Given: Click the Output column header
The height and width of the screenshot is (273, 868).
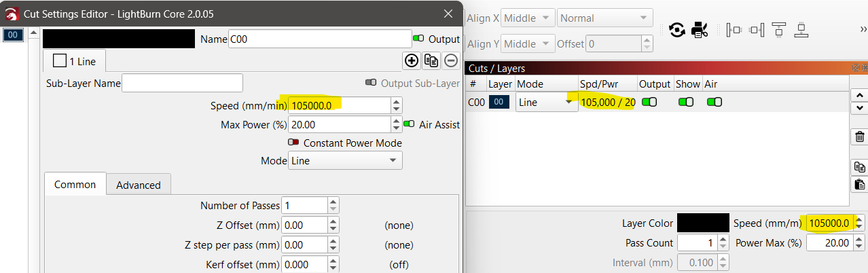Looking at the screenshot, I should [x=655, y=84].
